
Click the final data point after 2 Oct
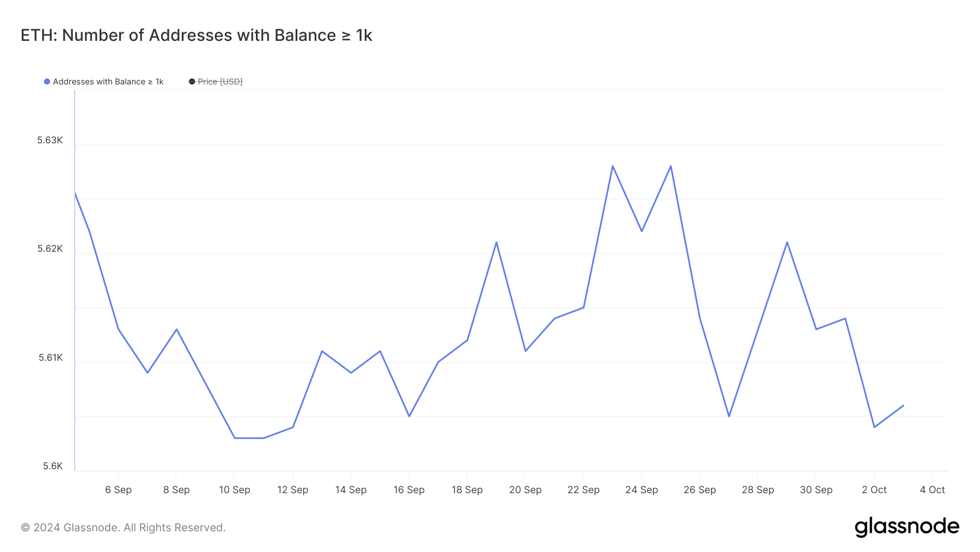[903, 405]
